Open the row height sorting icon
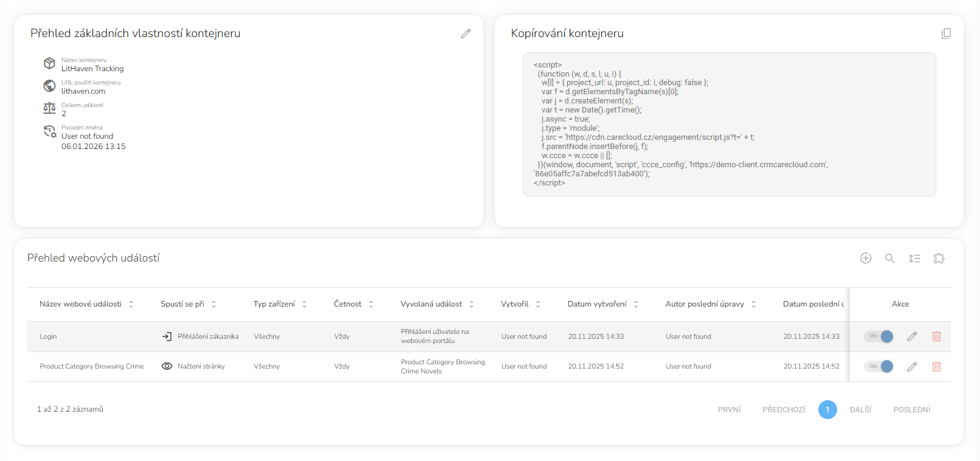This screenshot has width=980, height=461. click(x=914, y=258)
